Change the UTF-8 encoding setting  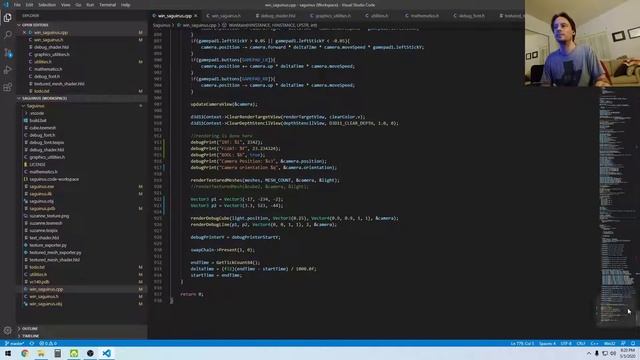pos(566,343)
